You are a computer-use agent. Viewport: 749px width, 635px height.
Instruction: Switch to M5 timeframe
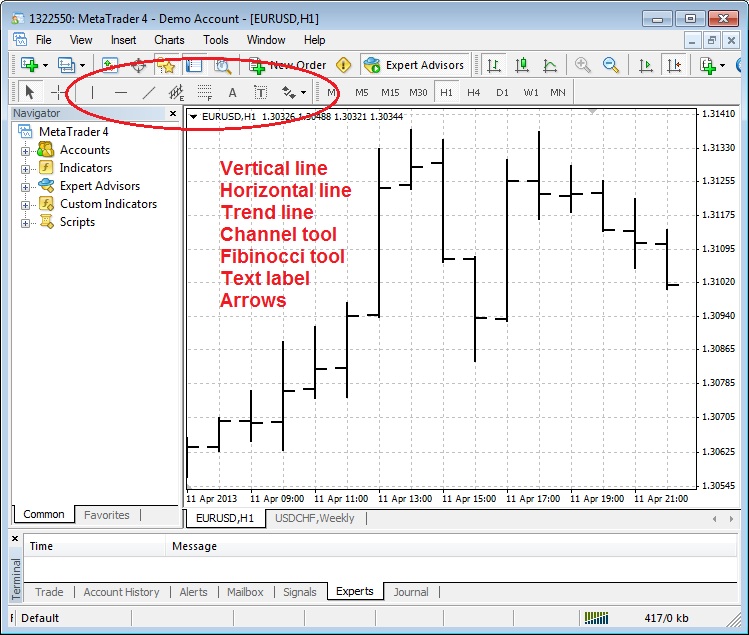pos(362,93)
